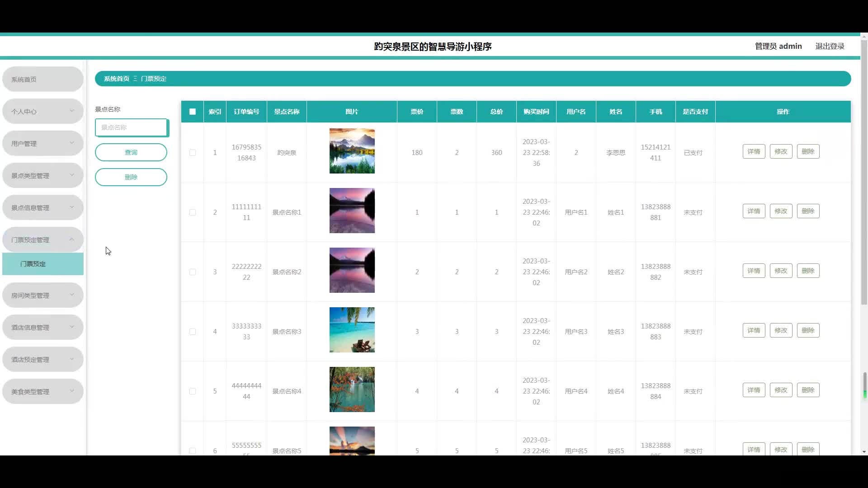Click the 景点名称 search input field
The height and width of the screenshot is (488, 868).
pyautogui.click(x=131, y=127)
